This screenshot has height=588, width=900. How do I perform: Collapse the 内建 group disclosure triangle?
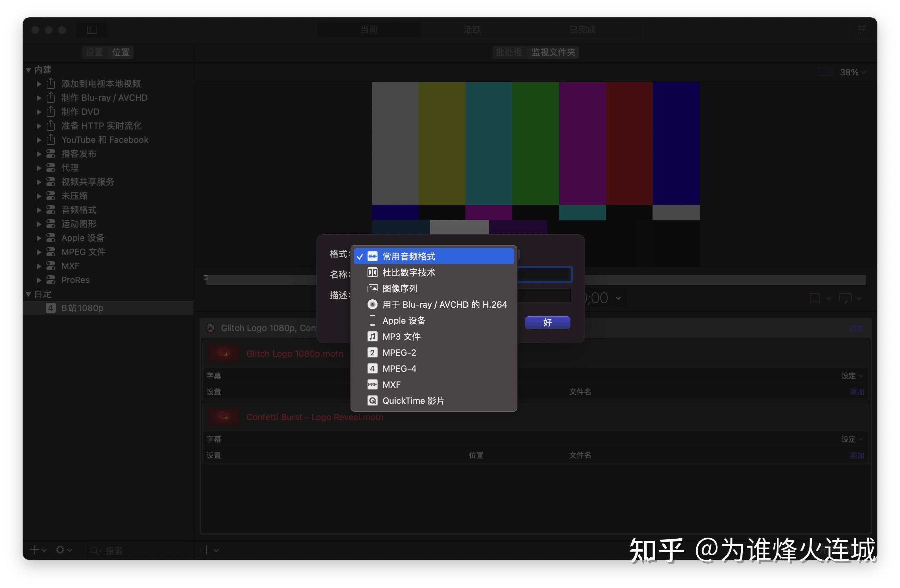[28, 69]
